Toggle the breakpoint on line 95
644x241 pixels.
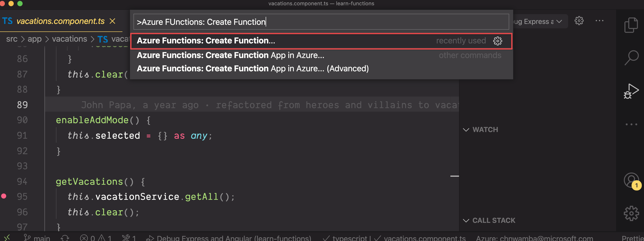[4, 196]
